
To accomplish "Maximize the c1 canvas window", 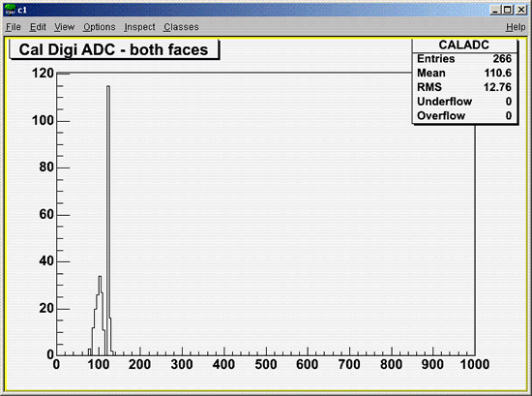I will click(x=508, y=10).
